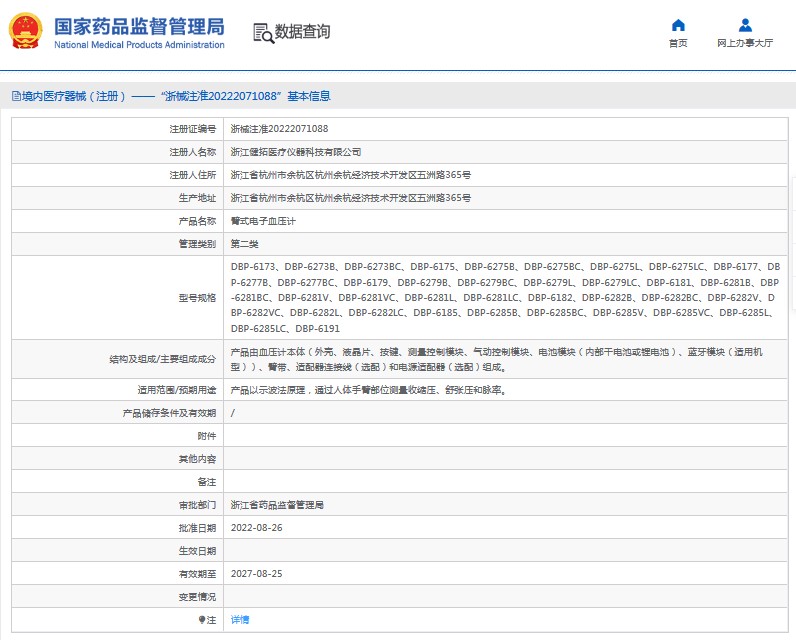The height and width of the screenshot is (640, 796).
Task: Click the 生效日期 row label
Action: tap(197, 551)
